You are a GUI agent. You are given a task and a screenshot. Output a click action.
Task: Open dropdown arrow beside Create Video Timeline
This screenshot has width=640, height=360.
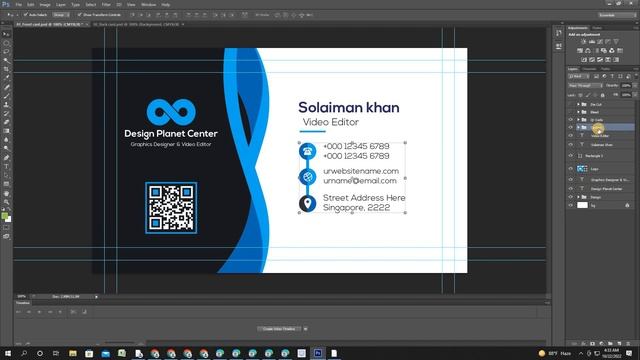pyautogui.click(x=305, y=329)
